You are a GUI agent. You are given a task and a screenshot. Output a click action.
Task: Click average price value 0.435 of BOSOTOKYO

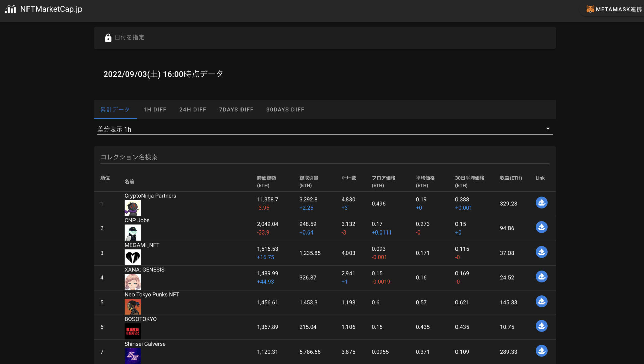(x=422, y=327)
